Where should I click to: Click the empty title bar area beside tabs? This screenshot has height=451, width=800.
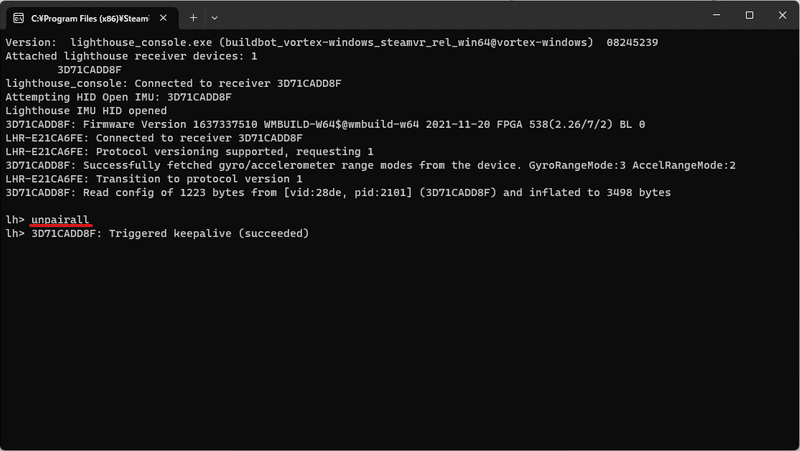(459, 15)
